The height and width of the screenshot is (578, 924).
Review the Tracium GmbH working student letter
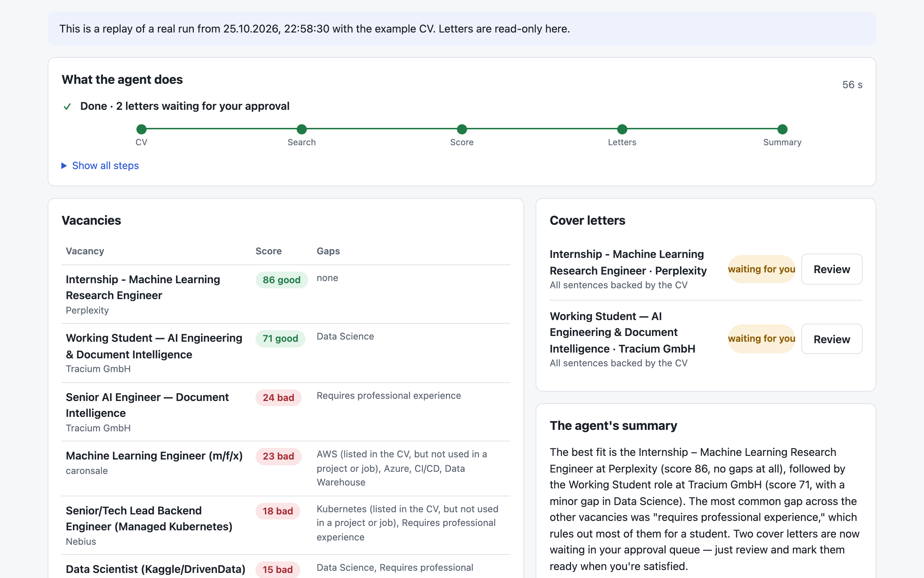[x=832, y=339]
